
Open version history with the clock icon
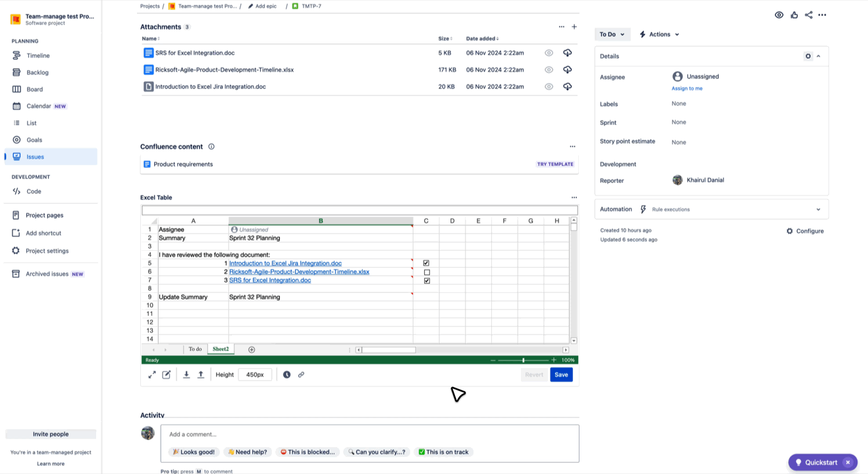tap(286, 374)
